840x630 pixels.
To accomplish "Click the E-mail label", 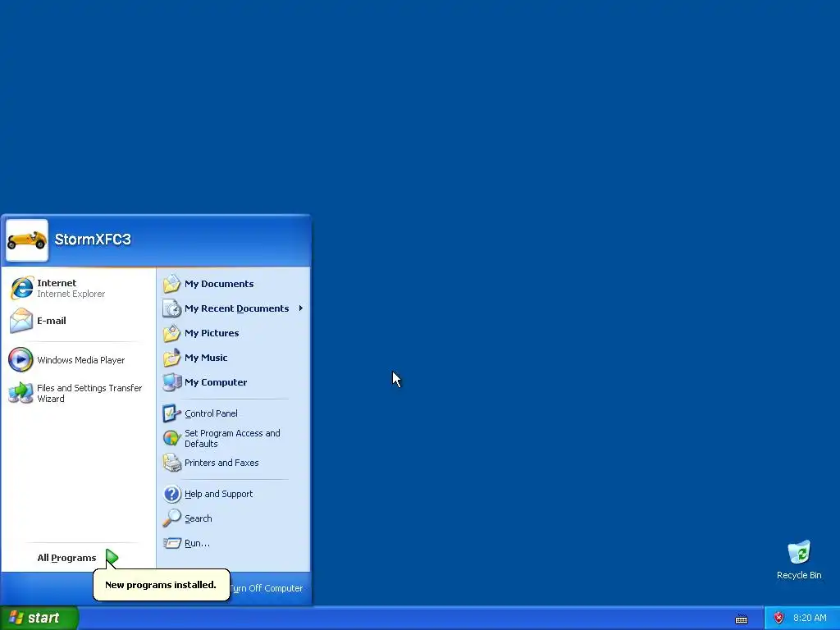I will [x=52, y=321].
